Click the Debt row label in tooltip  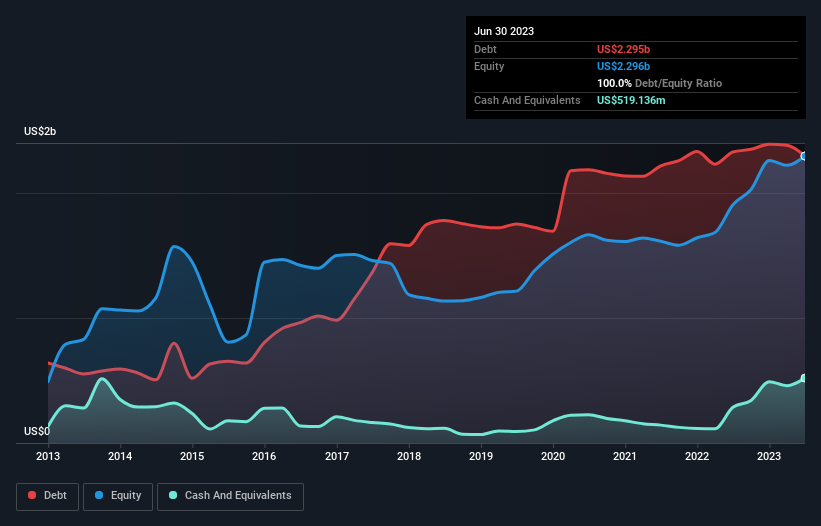tap(485, 49)
